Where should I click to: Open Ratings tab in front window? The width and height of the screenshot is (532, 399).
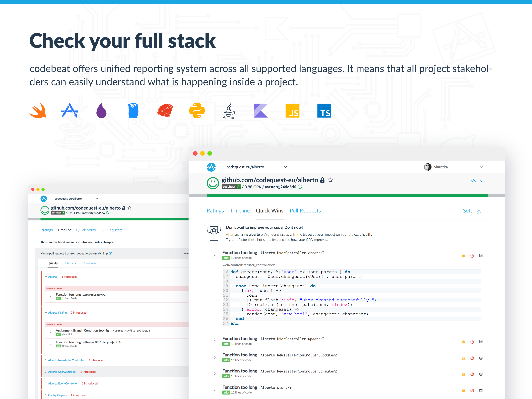coord(215,211)
